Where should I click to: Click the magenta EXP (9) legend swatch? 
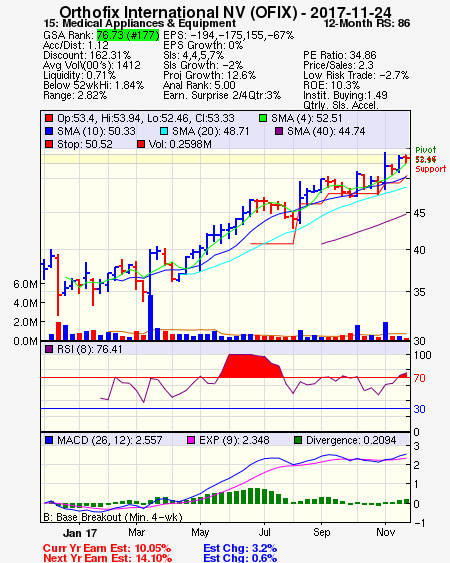tap(191, 440)
